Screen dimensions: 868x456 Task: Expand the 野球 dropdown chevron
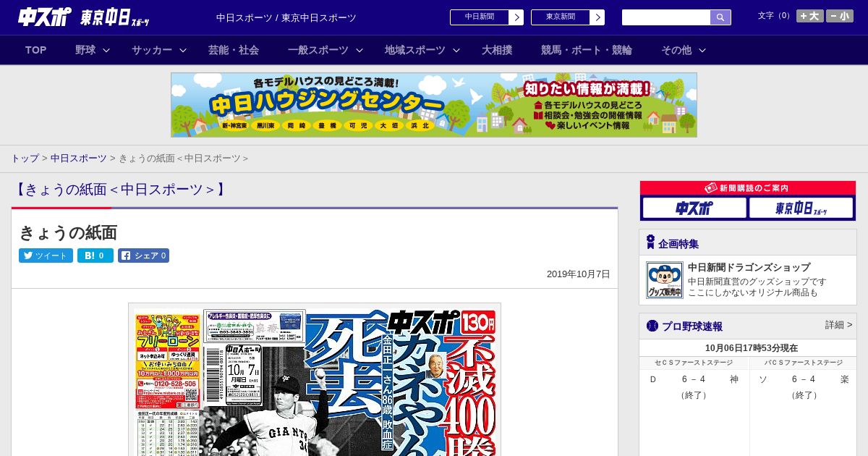(x=106, y=50)
